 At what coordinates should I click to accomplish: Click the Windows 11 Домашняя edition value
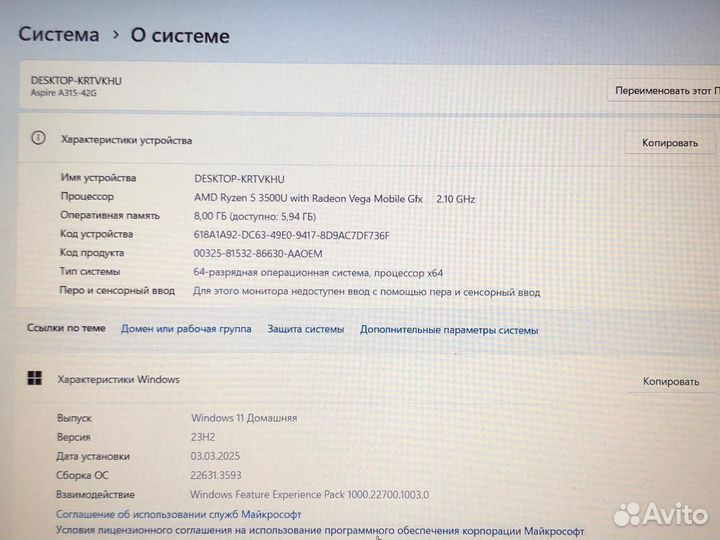tap(244, 418)
